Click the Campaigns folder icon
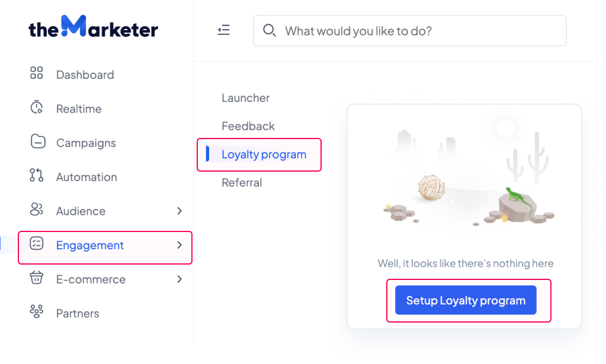Image resolution: width=606 pixels, height=364 pixels. tap(38, 141)
